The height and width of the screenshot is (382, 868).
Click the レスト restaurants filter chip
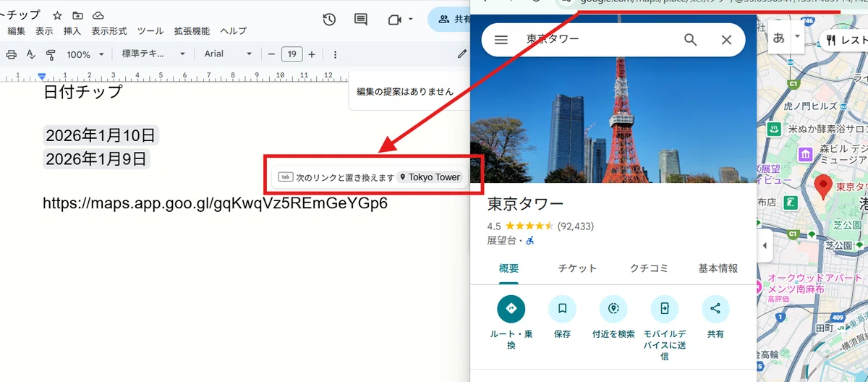[x=843, y=40]
